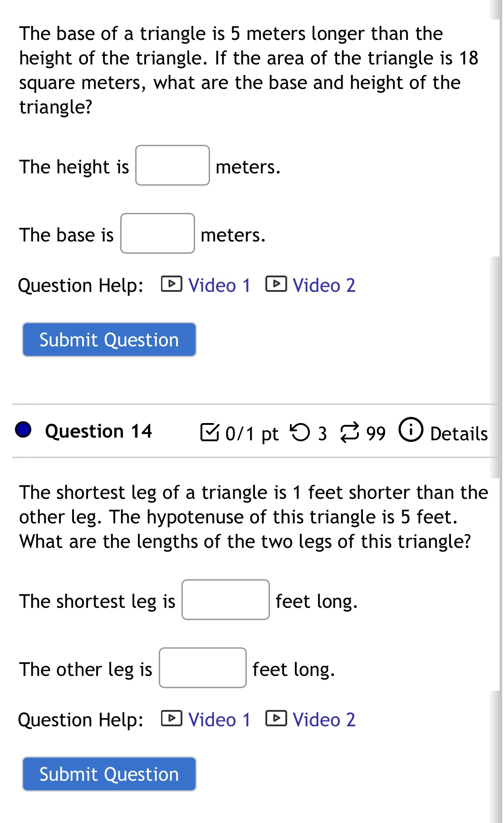Click the play icon beside Video 2 help link
This screenshot has height=823, width=504.
click(x=276, y=284)
